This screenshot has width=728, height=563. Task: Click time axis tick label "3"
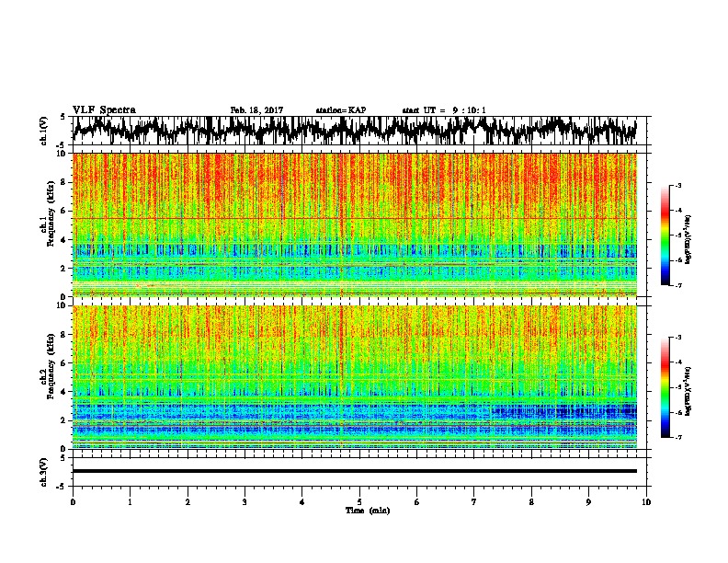tap(245, 502)
